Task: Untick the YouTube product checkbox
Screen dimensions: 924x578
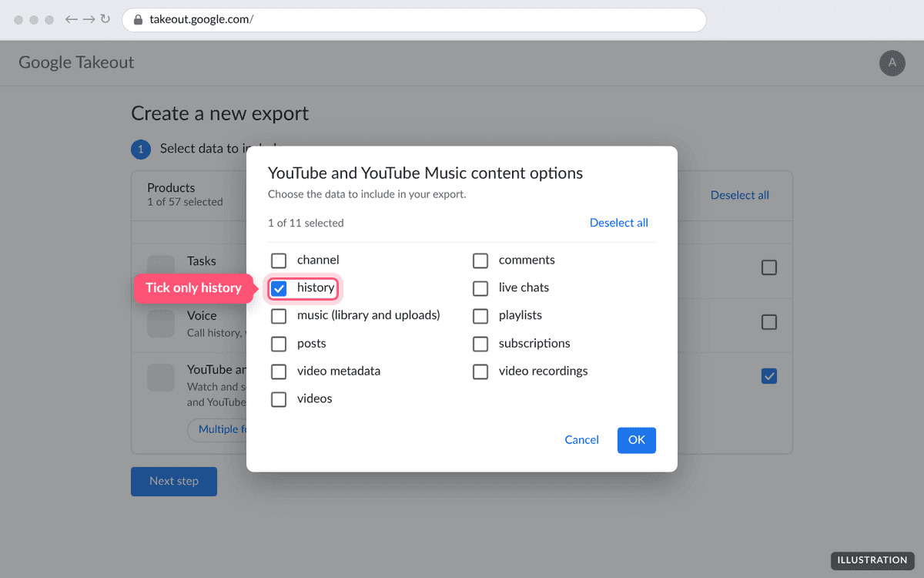Action: coord(769,376)
